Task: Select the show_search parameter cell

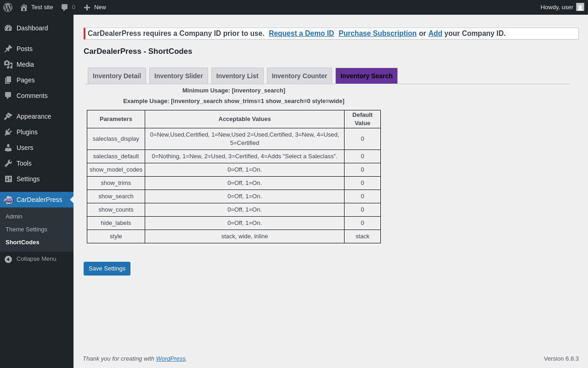Action: tap(116, 196)
